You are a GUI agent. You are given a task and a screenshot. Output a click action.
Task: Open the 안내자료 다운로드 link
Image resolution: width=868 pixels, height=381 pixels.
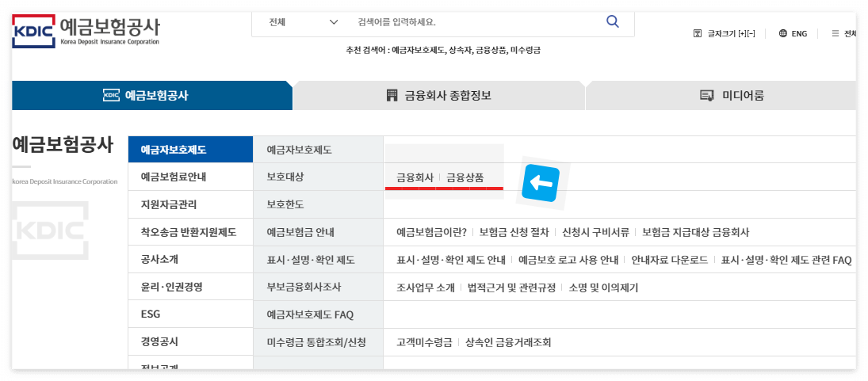tap(670, 259)
